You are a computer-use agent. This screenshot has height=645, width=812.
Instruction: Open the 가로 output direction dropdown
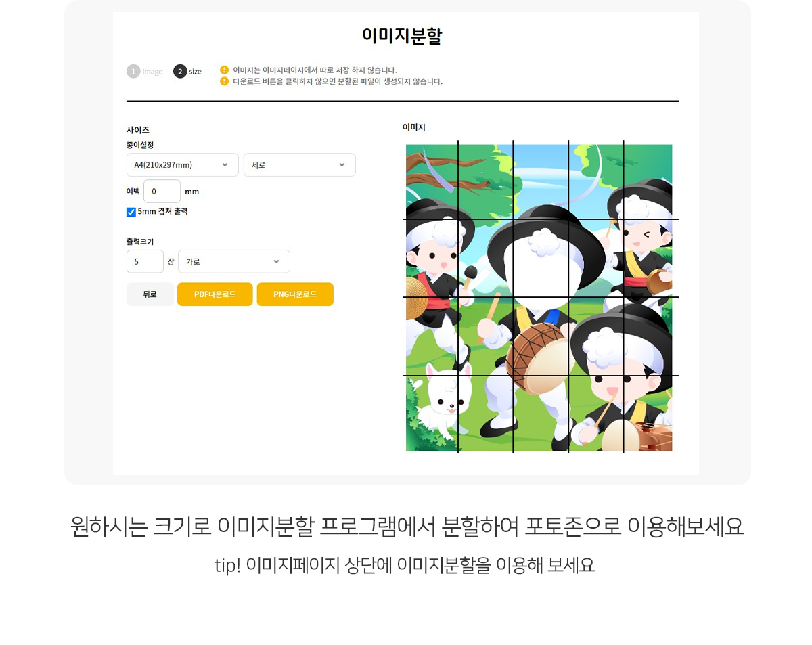(234, 261)
